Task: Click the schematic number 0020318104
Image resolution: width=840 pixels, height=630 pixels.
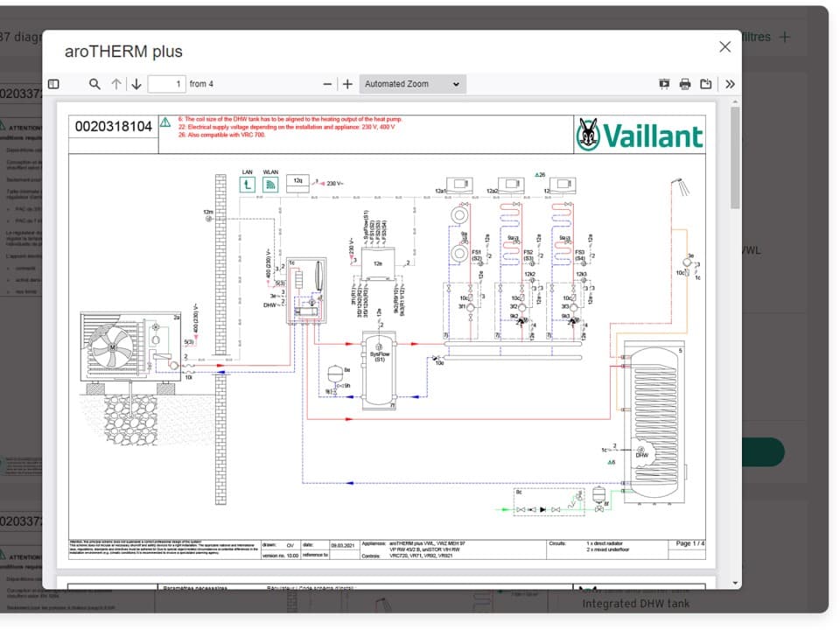Action: pyautogui.click(x=113, y=127)
